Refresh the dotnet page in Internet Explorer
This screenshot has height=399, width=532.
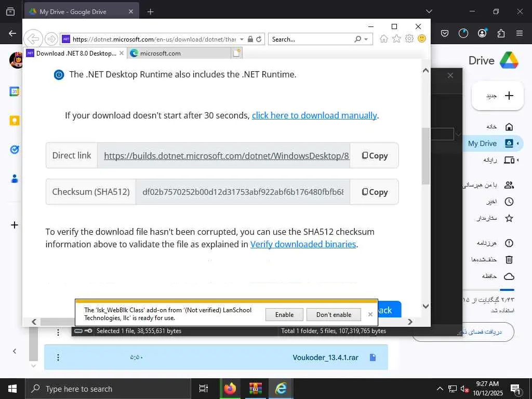pos(259,39)
